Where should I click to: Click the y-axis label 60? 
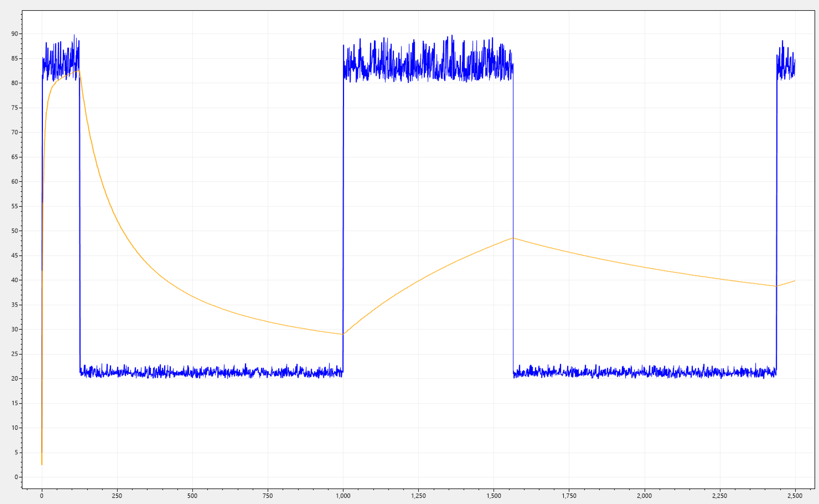15,182
